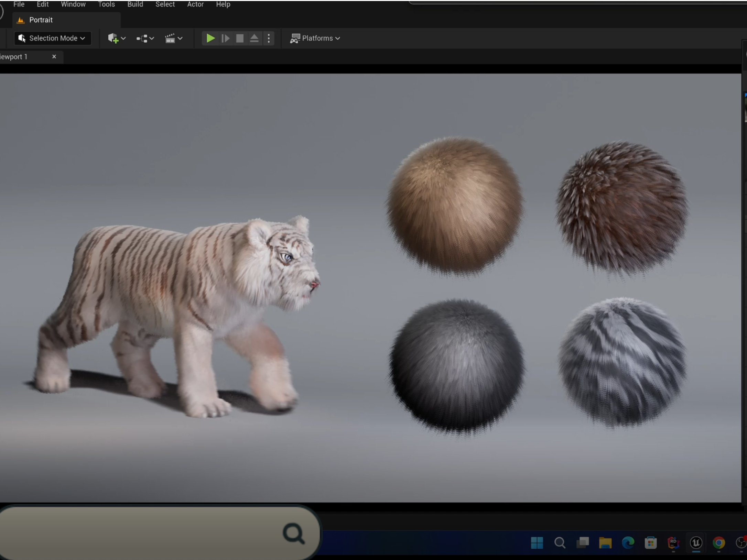Open the Actor menu
The width and height of the screenshot is (747, 560).
click(195, 4)
